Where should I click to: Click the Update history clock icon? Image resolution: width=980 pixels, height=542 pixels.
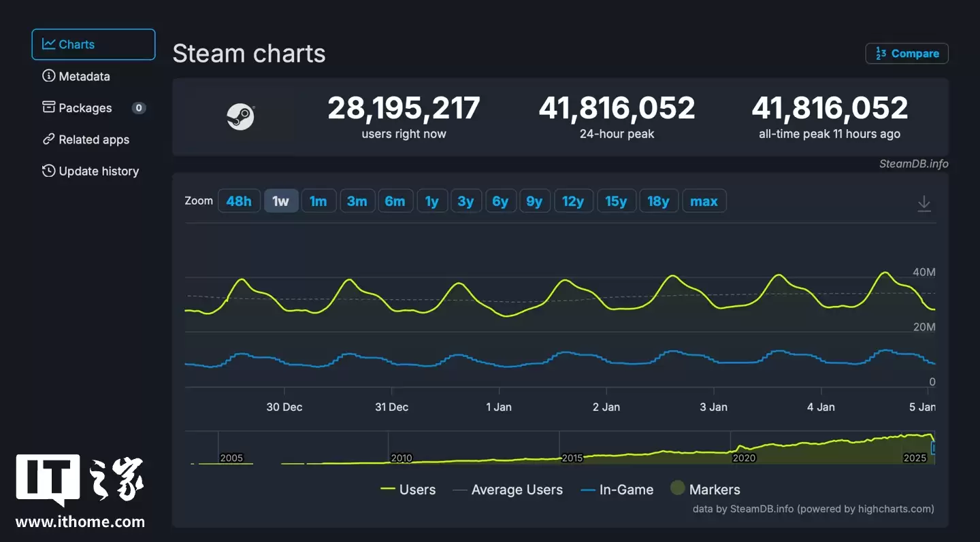(48, 171)
